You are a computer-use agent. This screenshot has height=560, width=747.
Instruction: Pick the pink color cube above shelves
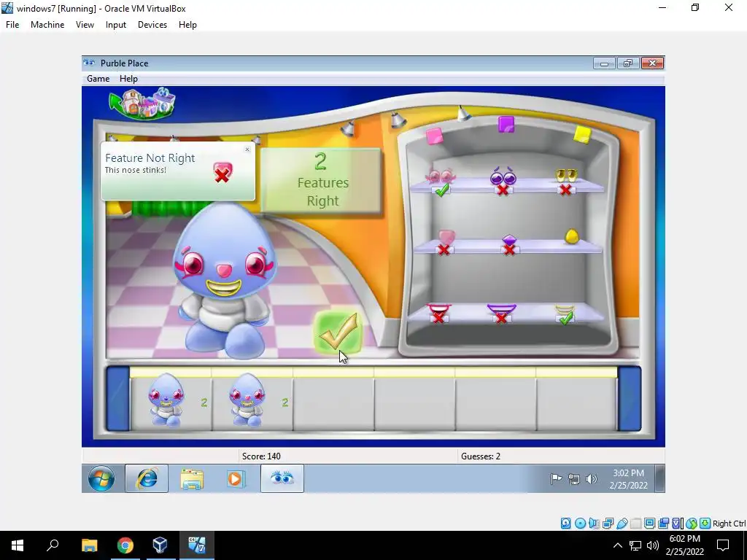click(435, 136)
